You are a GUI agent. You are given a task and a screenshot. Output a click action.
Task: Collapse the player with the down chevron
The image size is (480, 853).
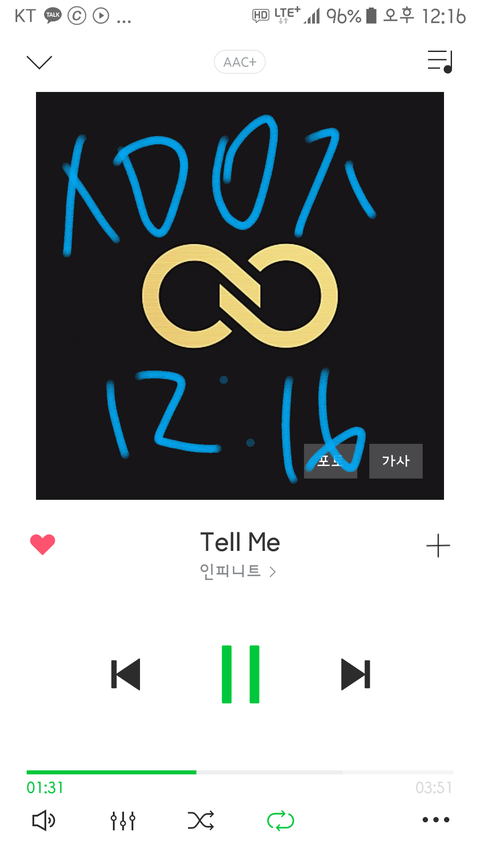39,62
